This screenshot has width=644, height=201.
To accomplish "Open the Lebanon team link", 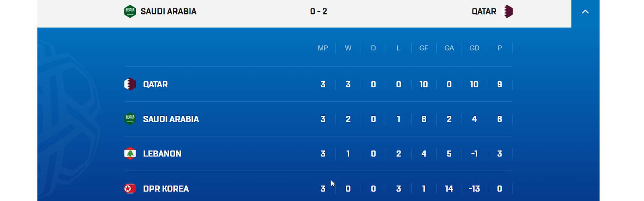I will click(162, 154).
